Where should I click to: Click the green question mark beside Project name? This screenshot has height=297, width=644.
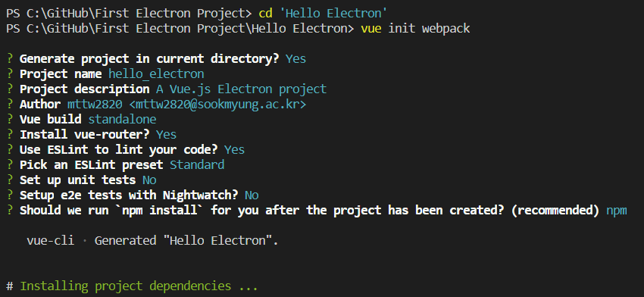9,74
